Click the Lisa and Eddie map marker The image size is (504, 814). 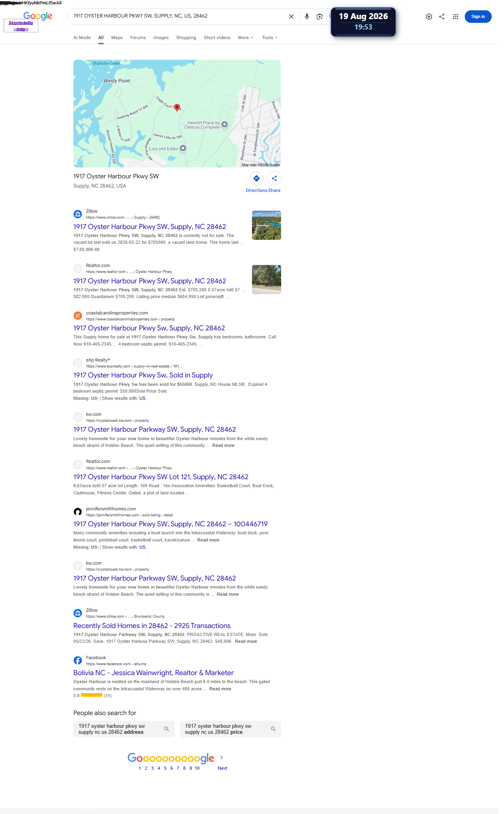coord(183,148)
